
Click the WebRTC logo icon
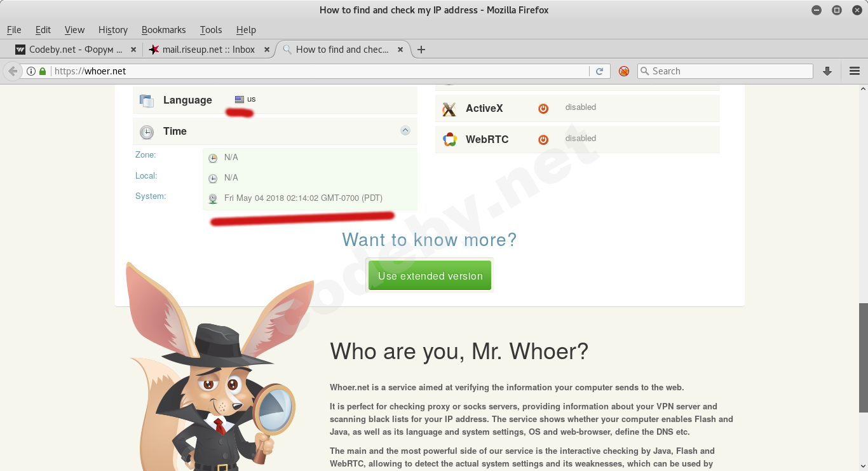(x=450, y=140)
